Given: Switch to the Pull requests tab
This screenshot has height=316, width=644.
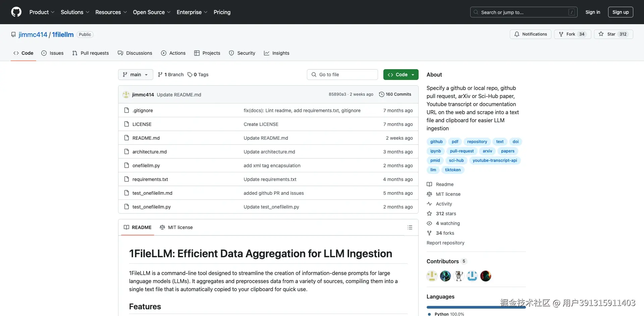Looking at the screenshot, I should [91, 53].
